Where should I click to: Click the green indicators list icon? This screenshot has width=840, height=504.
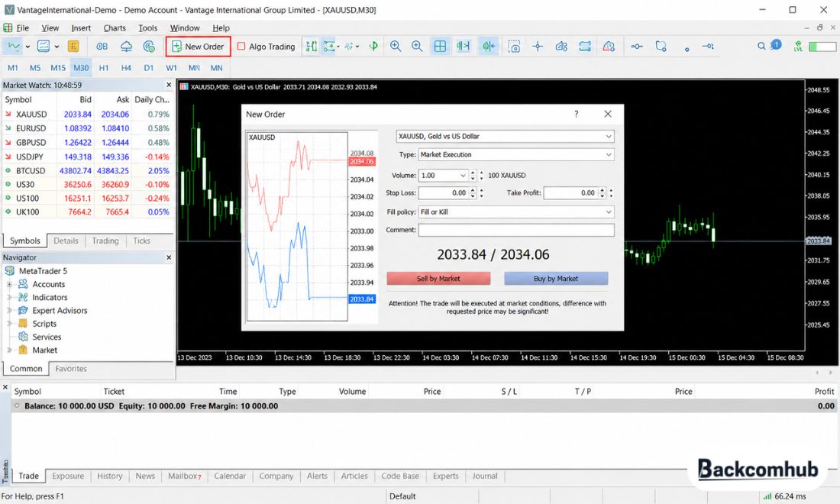373,47
